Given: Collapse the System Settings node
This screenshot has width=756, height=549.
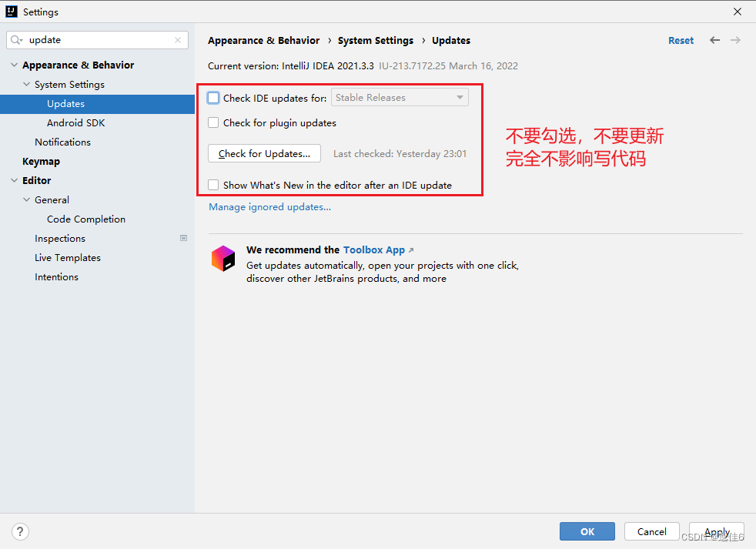Looking at the screenshot, I should 26,84.
